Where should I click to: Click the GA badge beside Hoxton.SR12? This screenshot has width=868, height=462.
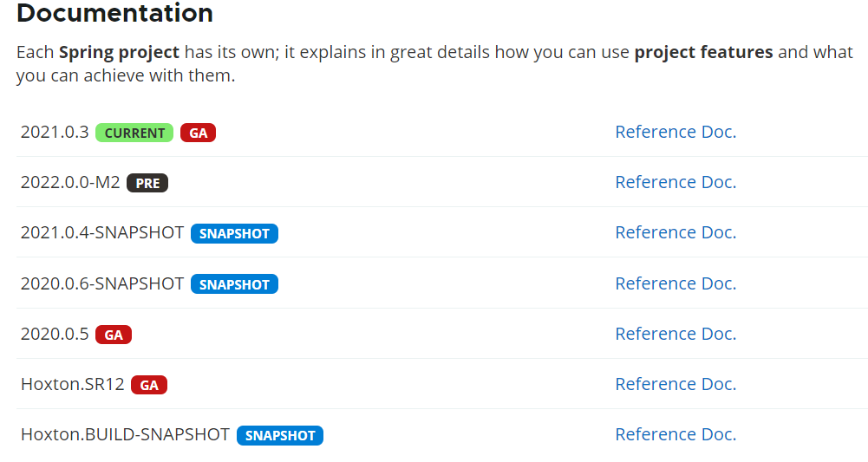149,385
